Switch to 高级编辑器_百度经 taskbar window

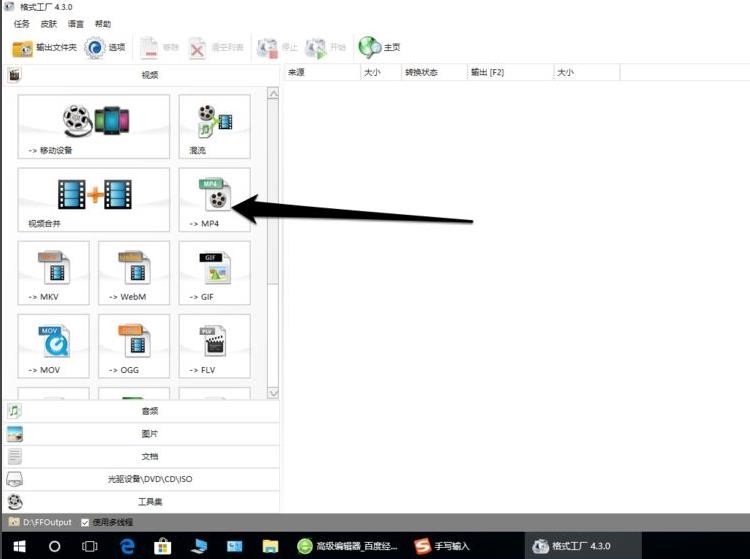348,546
